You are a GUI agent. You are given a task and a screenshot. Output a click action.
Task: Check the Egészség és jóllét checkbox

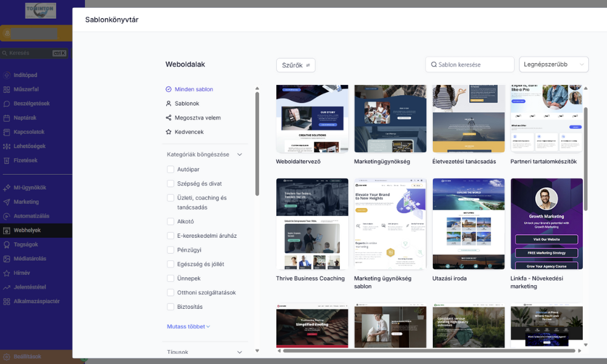(171, 264)
